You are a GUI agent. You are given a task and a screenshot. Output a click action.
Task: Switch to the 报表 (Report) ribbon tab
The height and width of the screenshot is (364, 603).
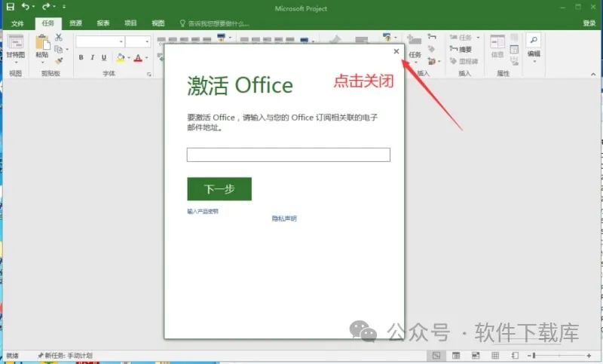103,23
